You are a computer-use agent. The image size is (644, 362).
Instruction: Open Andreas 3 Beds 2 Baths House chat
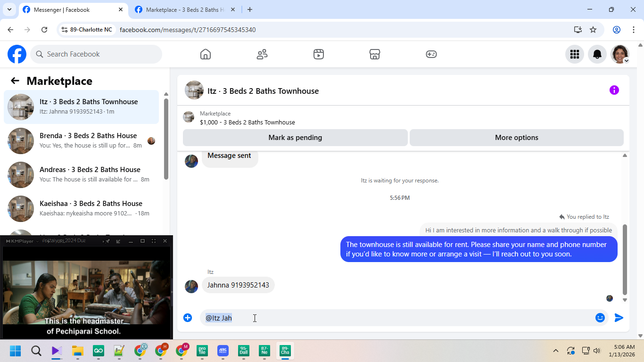pos(82,175)
